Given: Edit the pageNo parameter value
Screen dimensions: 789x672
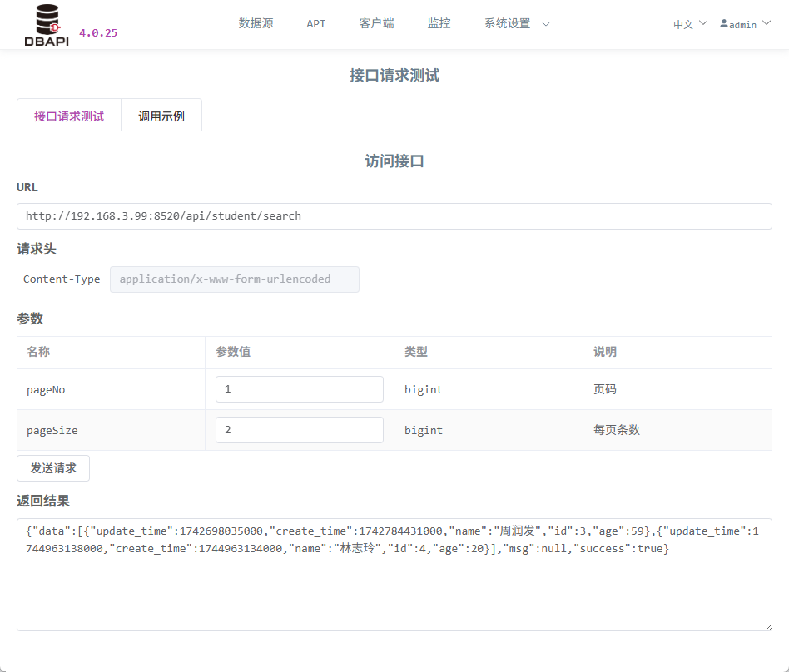Looking at the screenshot, I should point(300,389).
